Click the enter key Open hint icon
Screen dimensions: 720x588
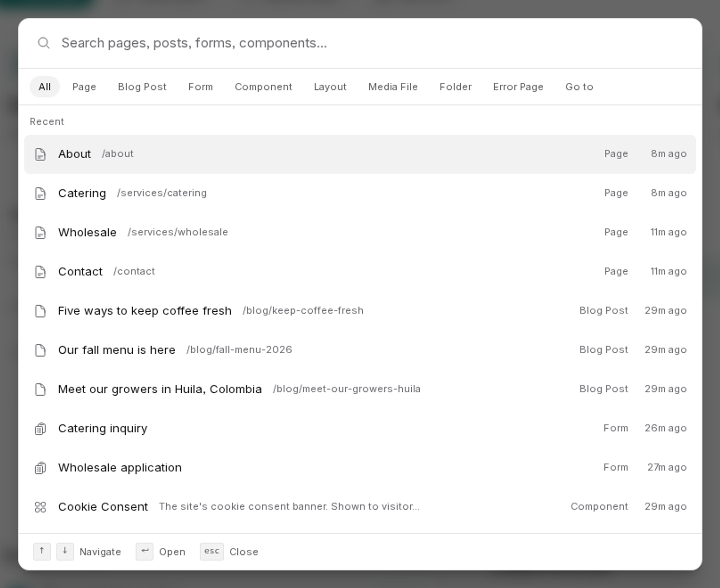(x=144, y=551)
